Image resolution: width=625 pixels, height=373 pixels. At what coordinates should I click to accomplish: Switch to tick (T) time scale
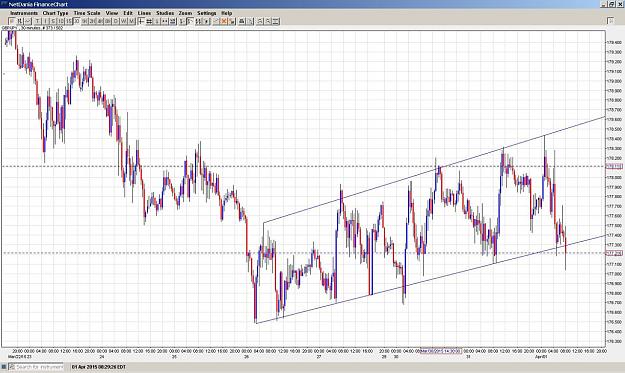37,21
